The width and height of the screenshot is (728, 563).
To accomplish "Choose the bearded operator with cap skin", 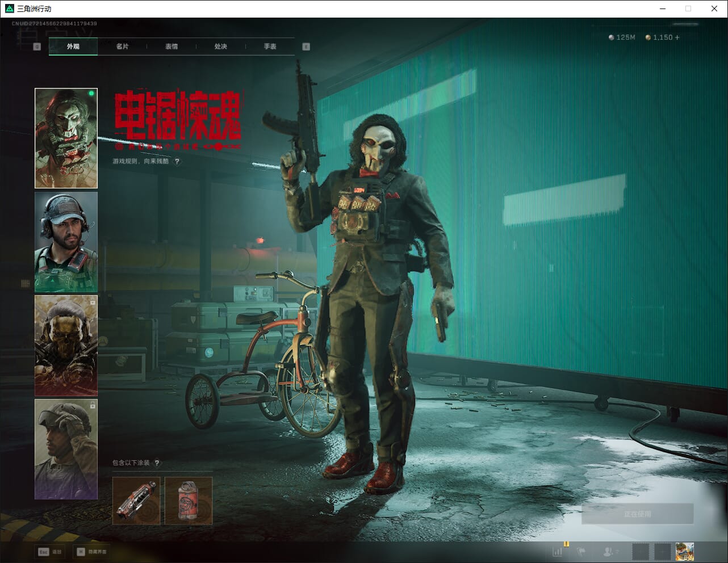I will click(66, 242).
